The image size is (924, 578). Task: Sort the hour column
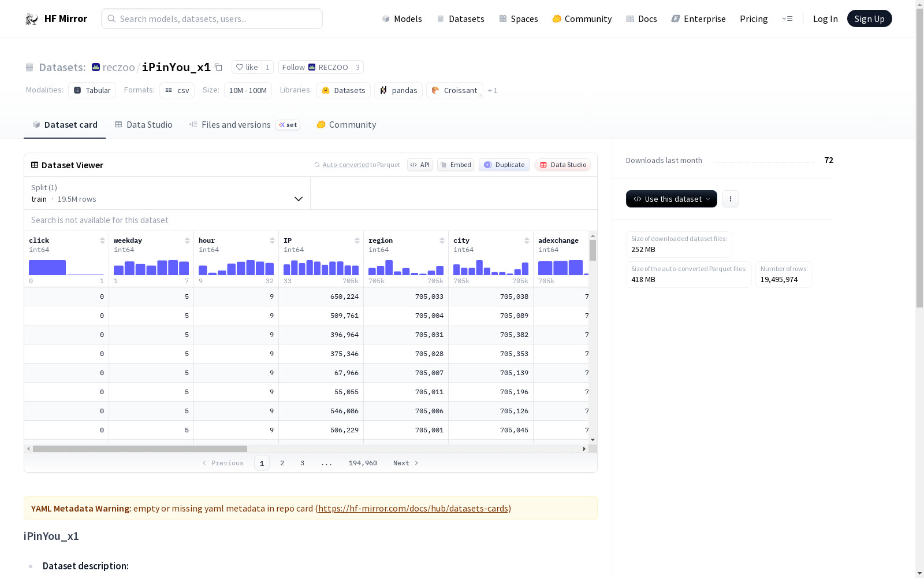point(272,240)
